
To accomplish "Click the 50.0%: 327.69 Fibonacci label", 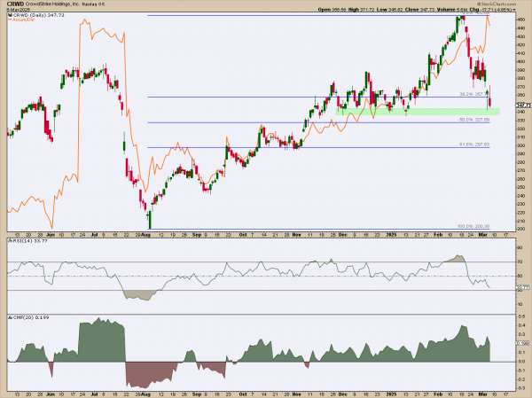I will 474,120.
